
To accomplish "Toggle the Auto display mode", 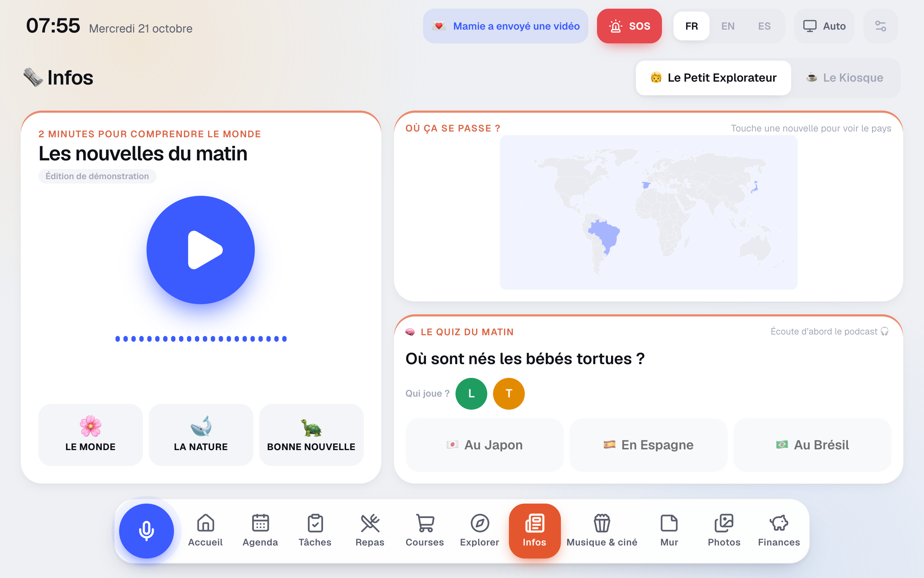I will (824, 26).
